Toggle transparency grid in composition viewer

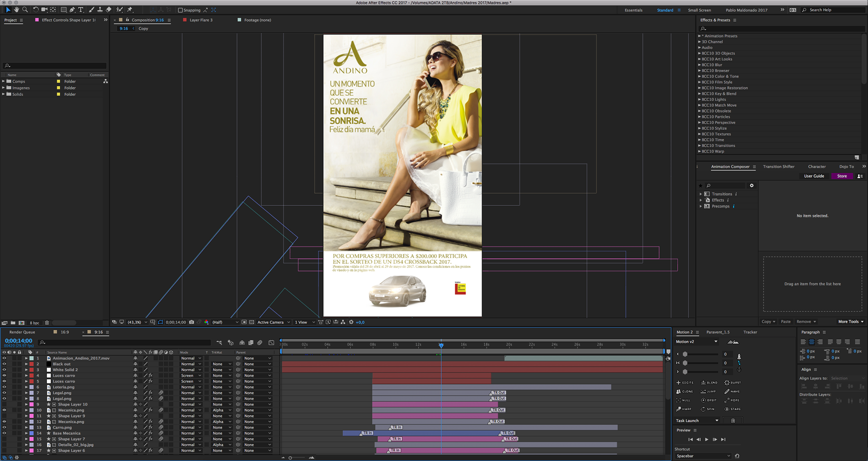click(251, 322)
